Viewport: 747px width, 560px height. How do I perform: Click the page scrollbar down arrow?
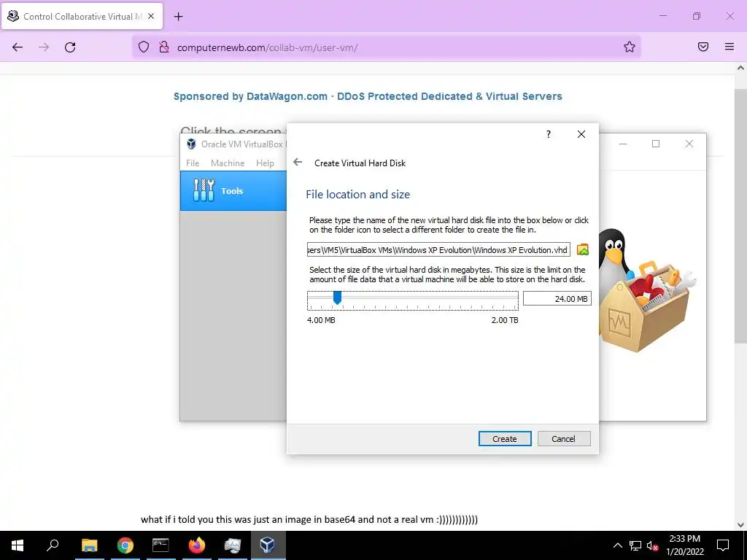coord(740,525)
